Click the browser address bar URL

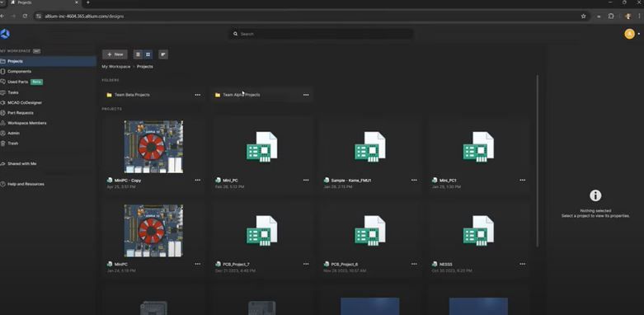tap(84, 16)
